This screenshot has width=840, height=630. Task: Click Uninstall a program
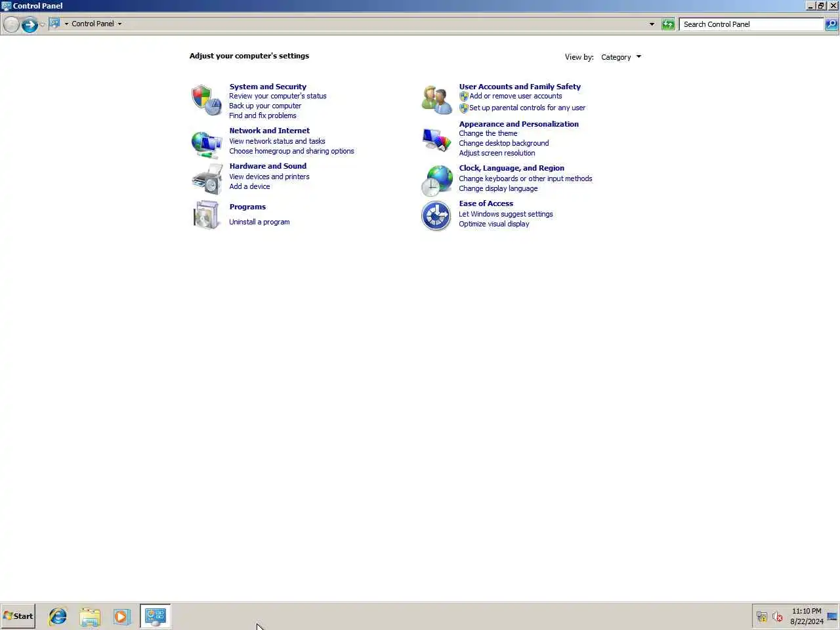pos(259,222)
